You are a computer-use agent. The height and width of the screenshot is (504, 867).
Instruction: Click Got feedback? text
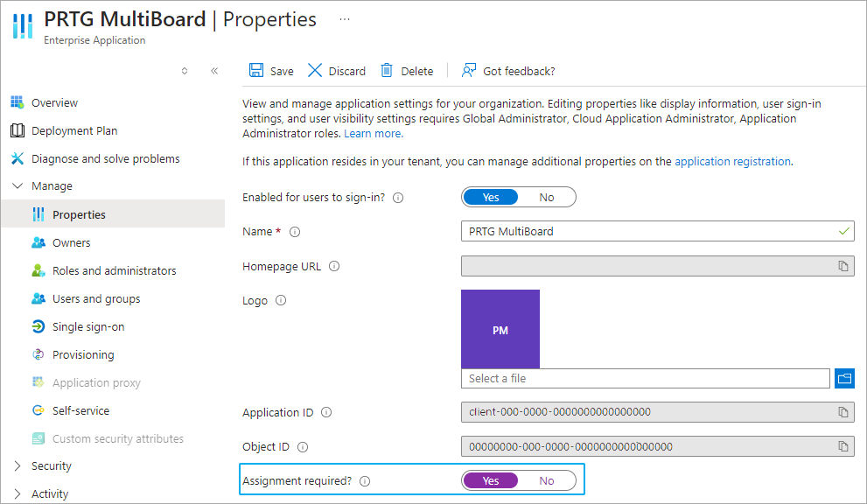coord(519,72)
